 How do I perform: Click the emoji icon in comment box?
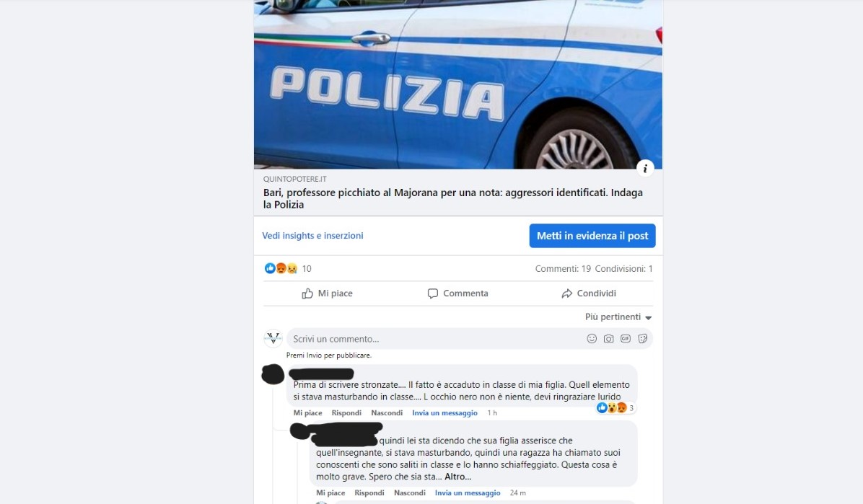[x=592, y=339]
